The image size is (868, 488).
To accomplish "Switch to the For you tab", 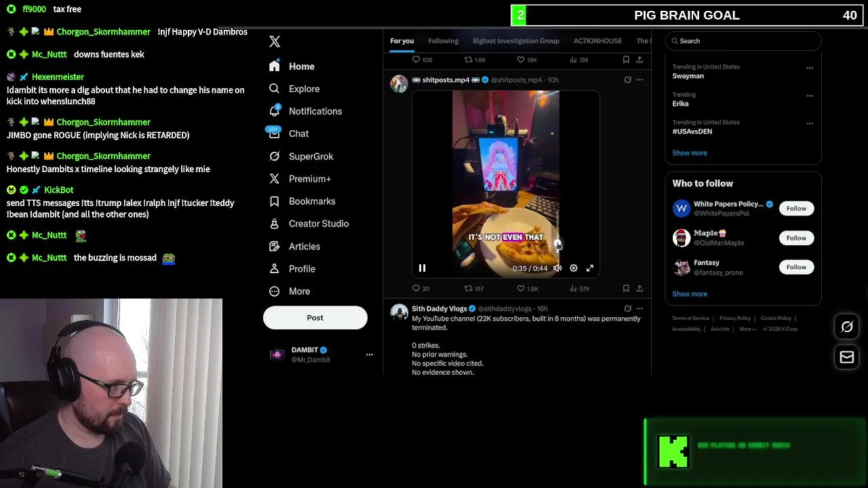I will coord(401,41).
